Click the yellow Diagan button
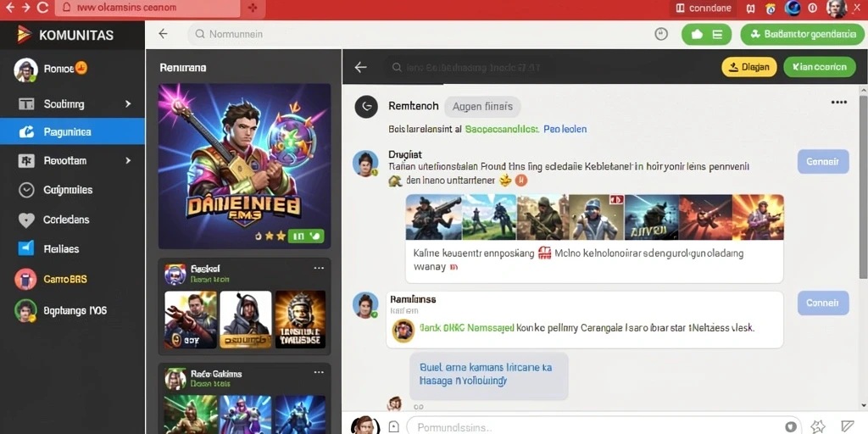 pos(749,67)
